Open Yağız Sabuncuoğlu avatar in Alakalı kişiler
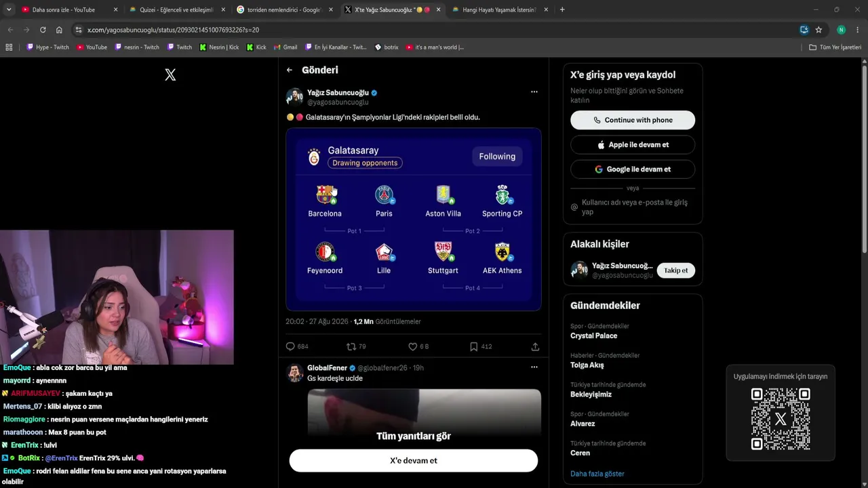The width and height of the screenshot is (868, 488). pos(579,270)
